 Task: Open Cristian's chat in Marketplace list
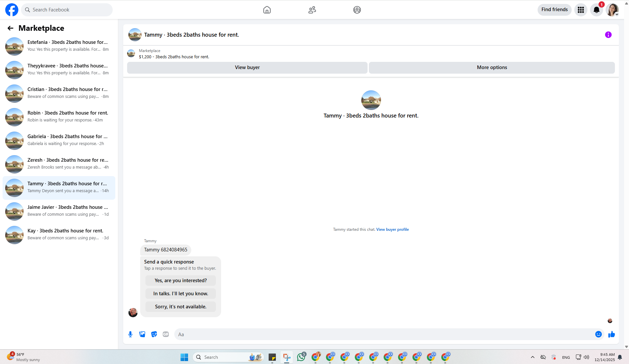(59, 93)
